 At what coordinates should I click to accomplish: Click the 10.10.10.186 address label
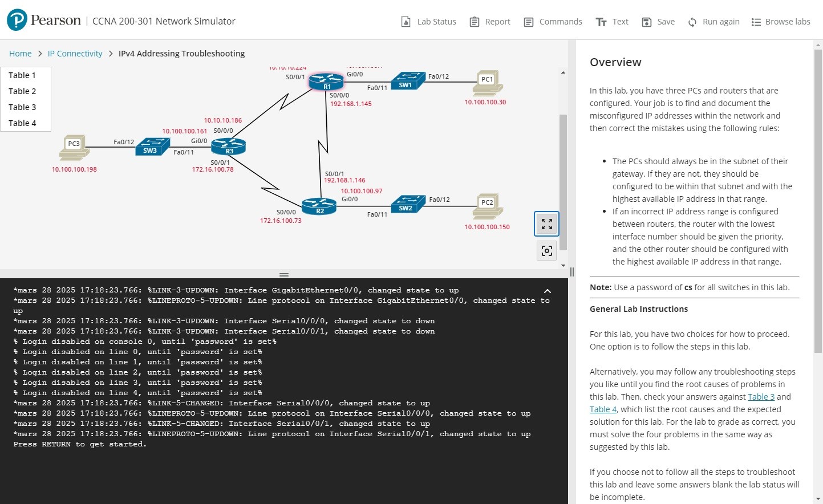point(223,120)
